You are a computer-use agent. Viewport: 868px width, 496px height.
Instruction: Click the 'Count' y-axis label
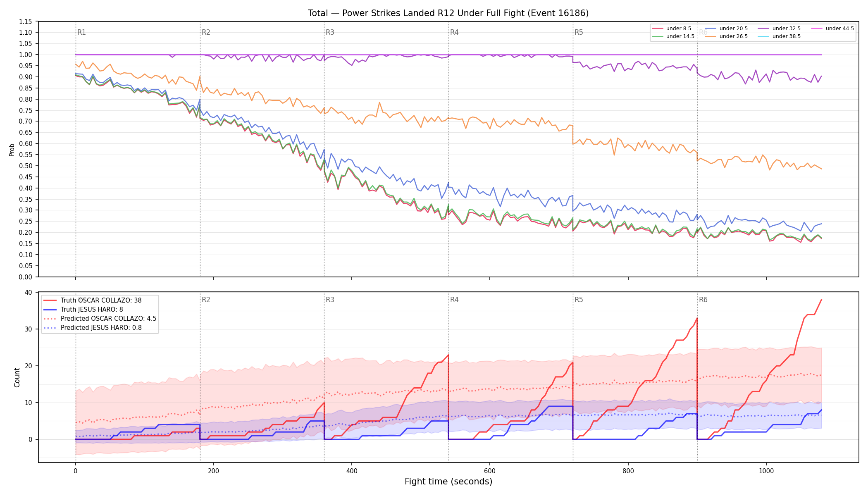point(17,377)
